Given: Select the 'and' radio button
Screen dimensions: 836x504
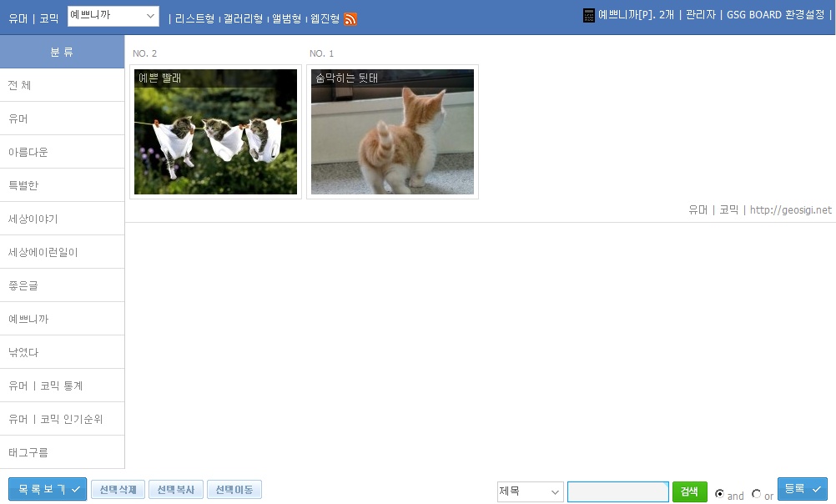Looking at the screenshot, I should point(719,493).
